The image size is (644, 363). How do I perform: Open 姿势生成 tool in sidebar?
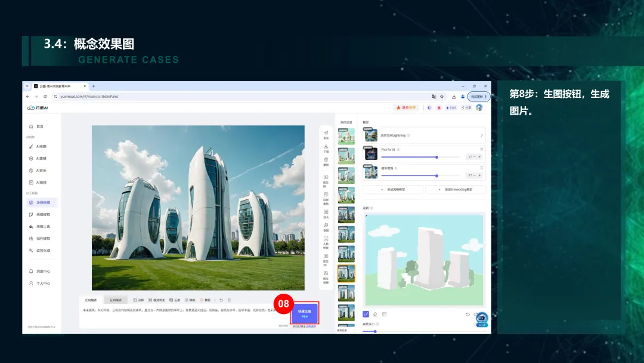pos(40,250)
